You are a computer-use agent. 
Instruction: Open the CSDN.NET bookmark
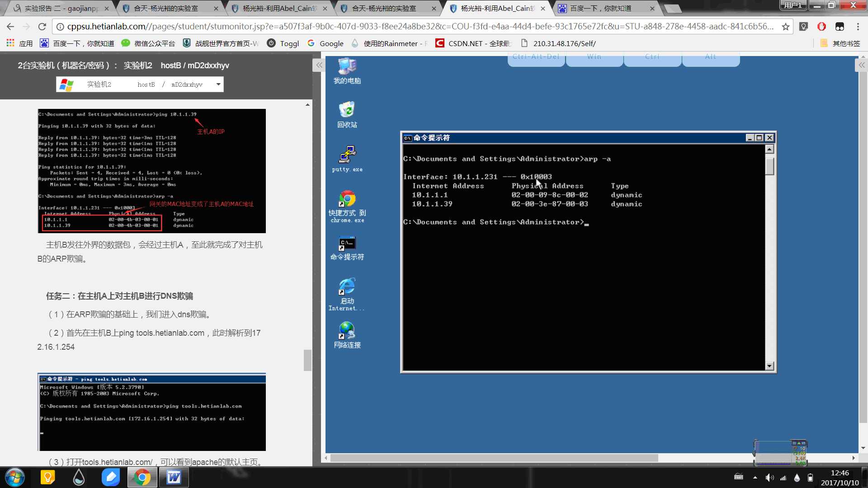point(473,43)
